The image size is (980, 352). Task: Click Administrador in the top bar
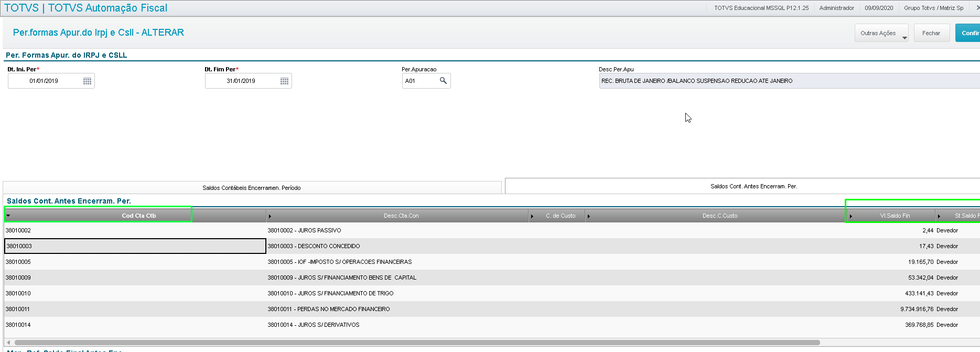tap(836, 8)
